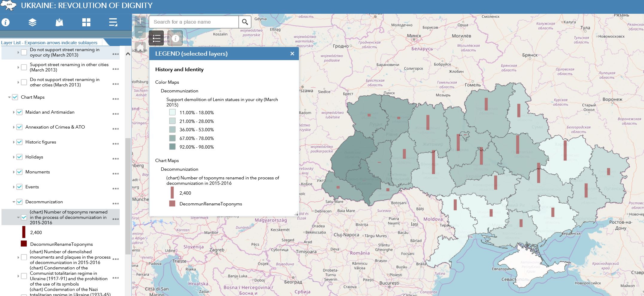This screenshot has height=296, width=644.
Task: Collapse the Chart Maps group
Action: [x=9, y=97]
